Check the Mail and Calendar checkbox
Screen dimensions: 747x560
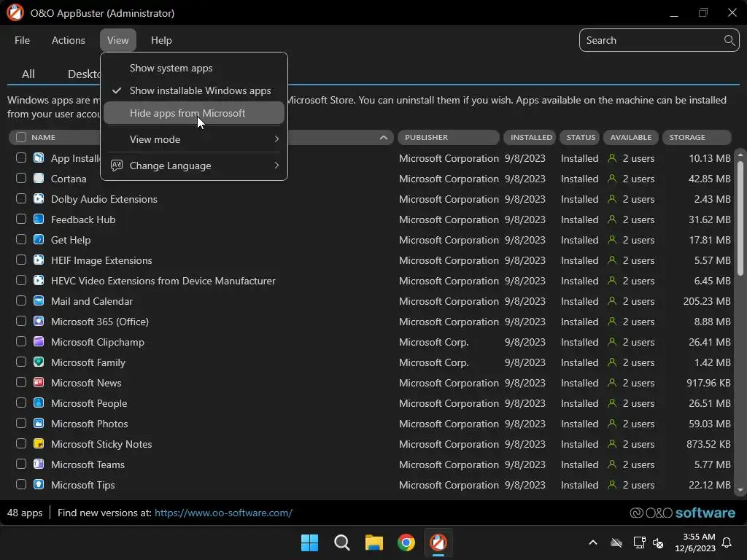21,300
